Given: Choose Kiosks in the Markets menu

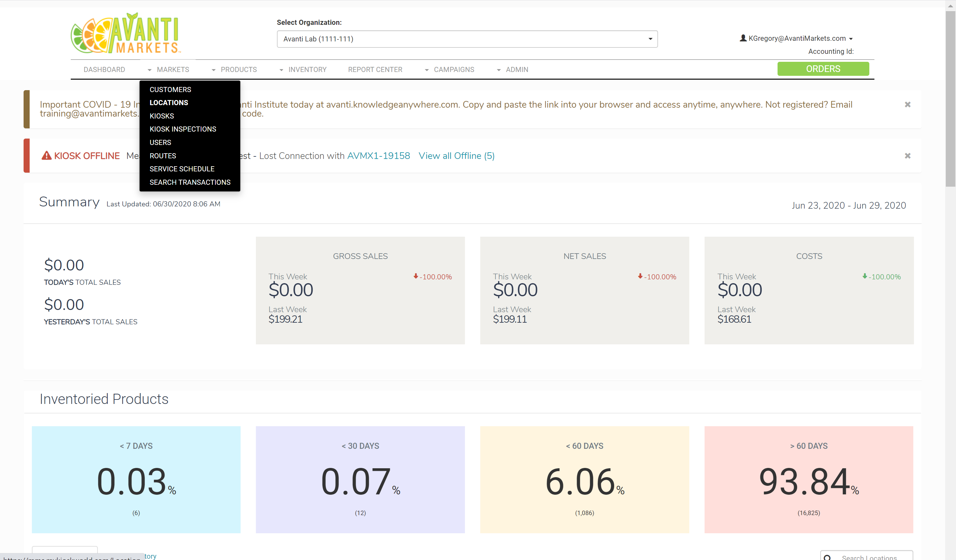Looking at the screenshot, I should (x=162, y=116).
